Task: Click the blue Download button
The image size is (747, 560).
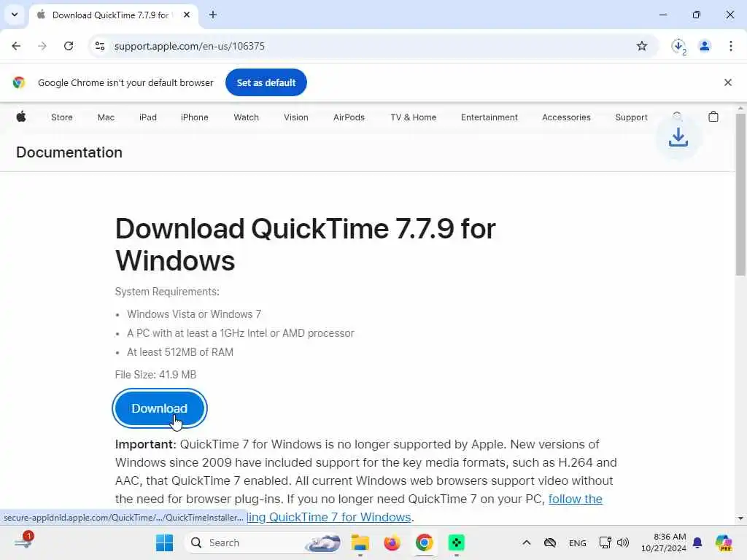Action: tap(160, 408)
